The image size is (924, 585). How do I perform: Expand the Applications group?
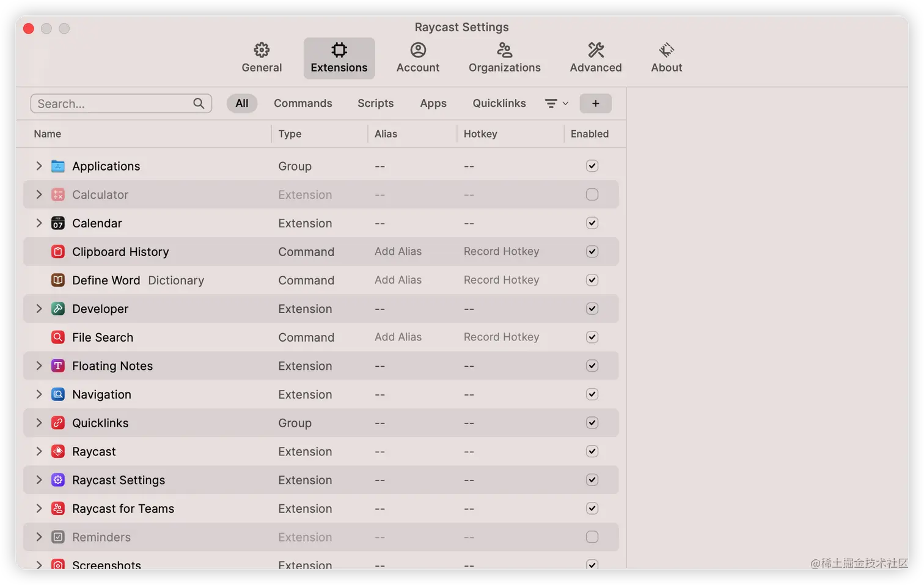39,166
